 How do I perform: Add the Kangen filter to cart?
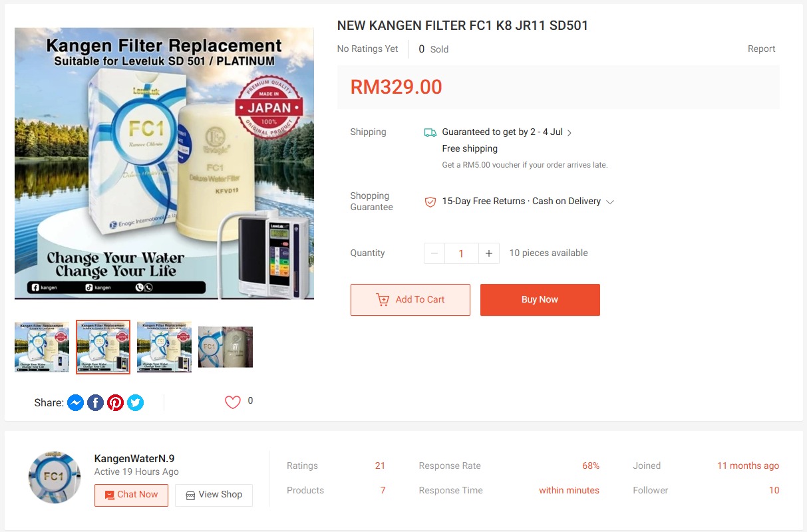(x=410, y=300)
